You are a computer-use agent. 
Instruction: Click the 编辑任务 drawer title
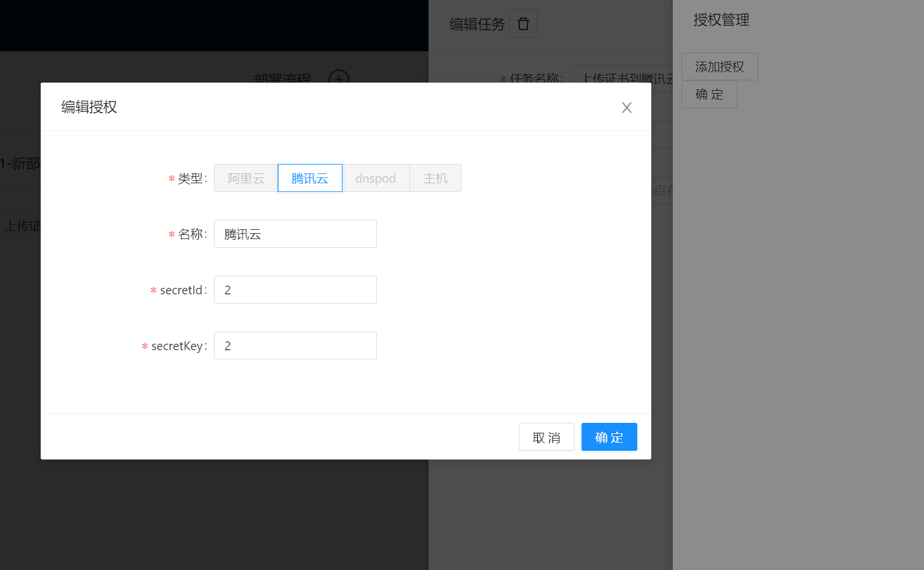477,24
